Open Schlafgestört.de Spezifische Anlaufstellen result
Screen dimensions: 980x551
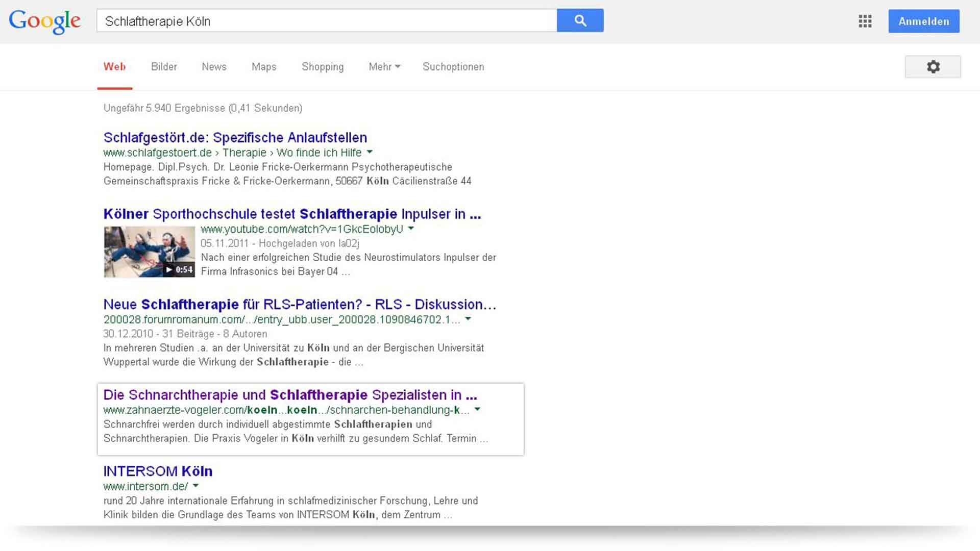pyautogui.click(x=235, y=138)
